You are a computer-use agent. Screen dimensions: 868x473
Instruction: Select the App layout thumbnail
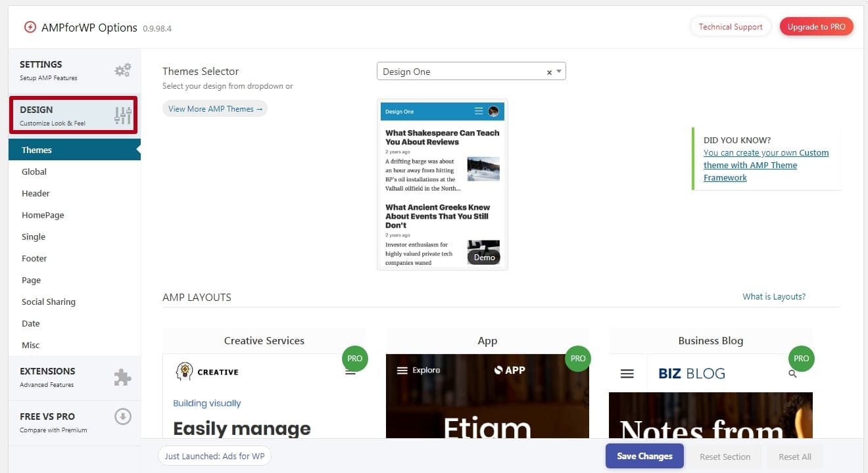click(487, 384)
